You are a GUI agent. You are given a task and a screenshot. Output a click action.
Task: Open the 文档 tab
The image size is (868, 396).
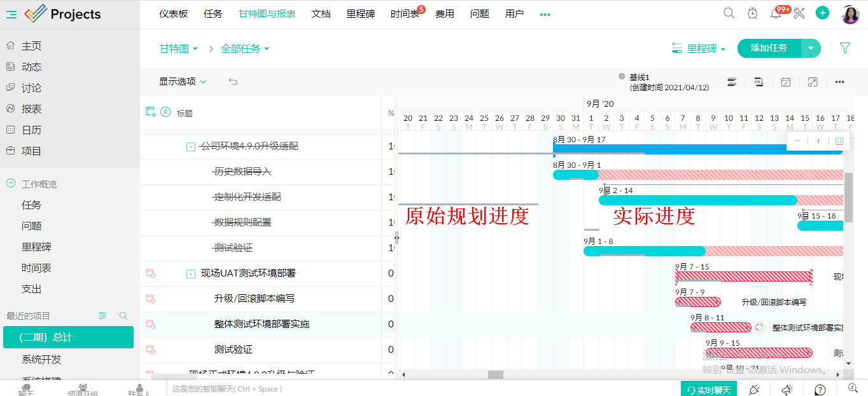click(x=321, y=13)
